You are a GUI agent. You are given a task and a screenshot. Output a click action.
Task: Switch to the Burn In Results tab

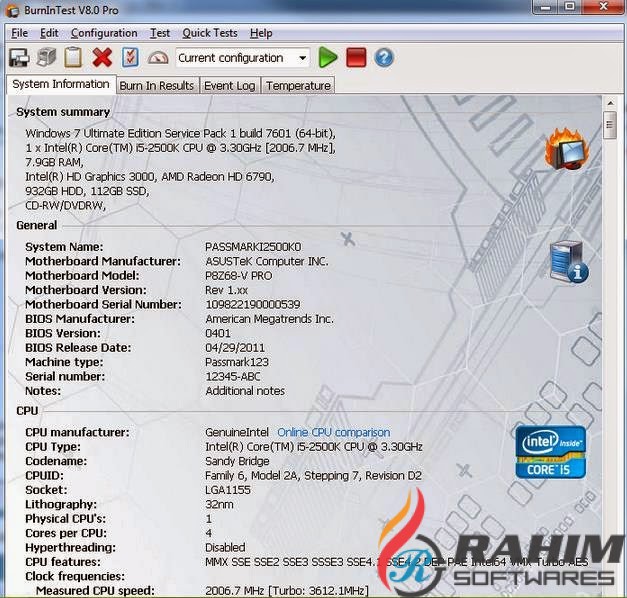click(157, 86)
